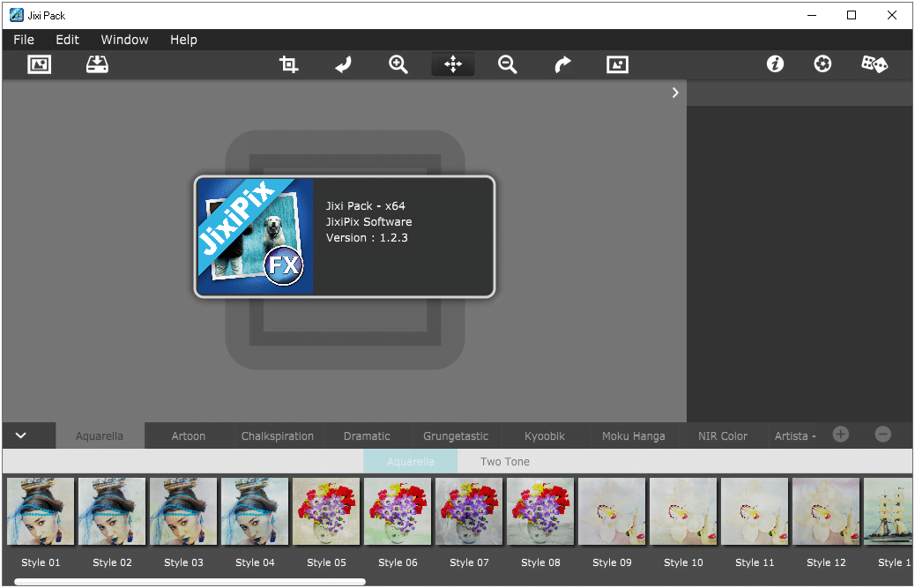Click the Zoom In magnifier
This screenshot has height=588, width=915.
click(398, 64)
